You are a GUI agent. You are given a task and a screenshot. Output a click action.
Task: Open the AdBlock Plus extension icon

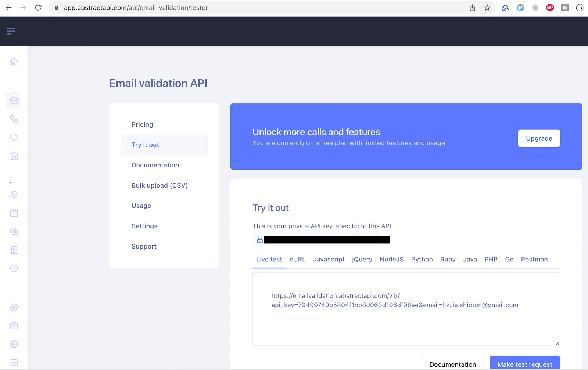(x=550, y=7)
